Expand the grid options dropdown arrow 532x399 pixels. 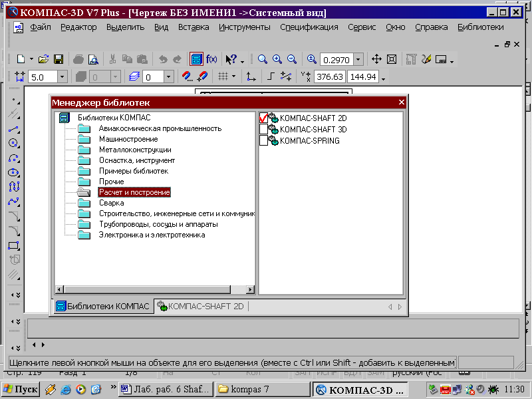(x=233, y=76)
